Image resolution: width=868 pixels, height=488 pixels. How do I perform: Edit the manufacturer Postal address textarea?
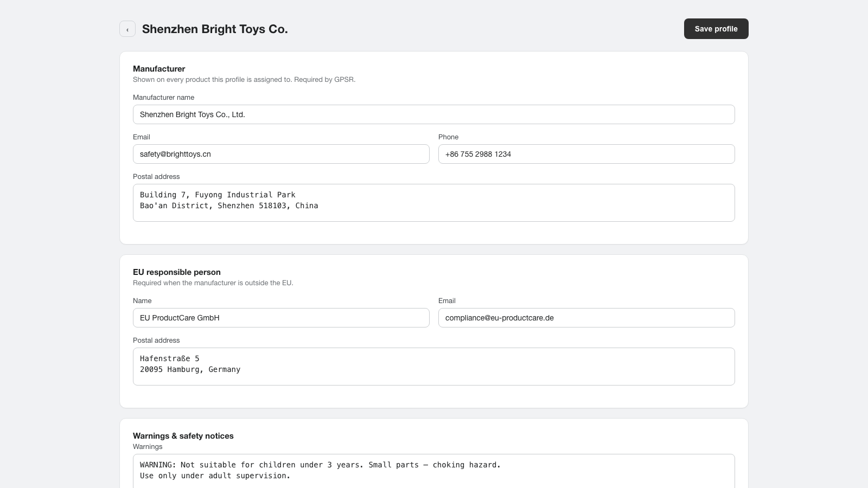[434, 203]
